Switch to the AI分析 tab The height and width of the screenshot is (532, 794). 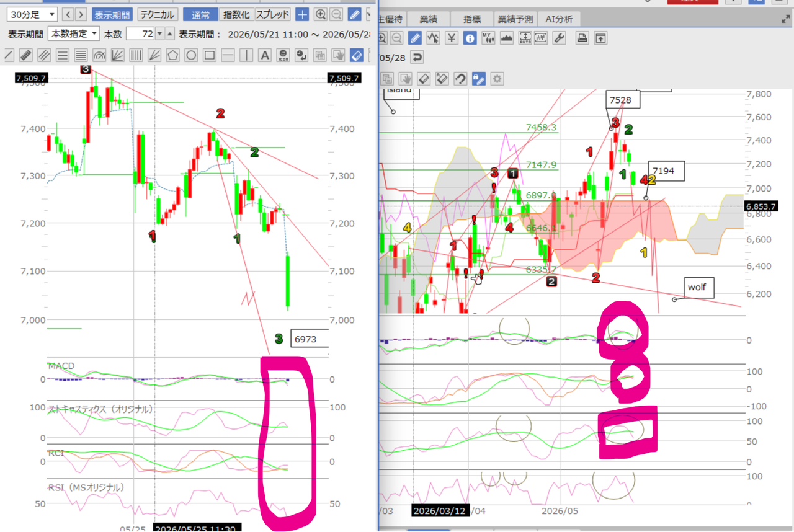pyautogui.click(x=559, y=19)
